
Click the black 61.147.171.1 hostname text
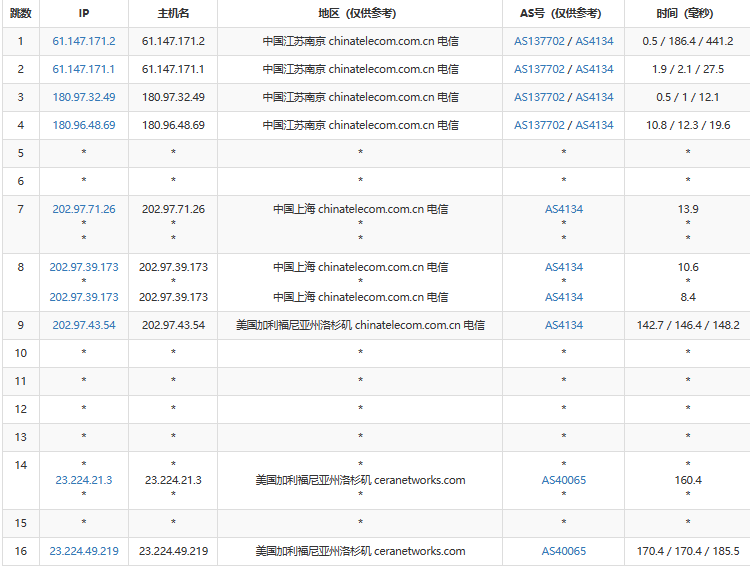[173, 69]
